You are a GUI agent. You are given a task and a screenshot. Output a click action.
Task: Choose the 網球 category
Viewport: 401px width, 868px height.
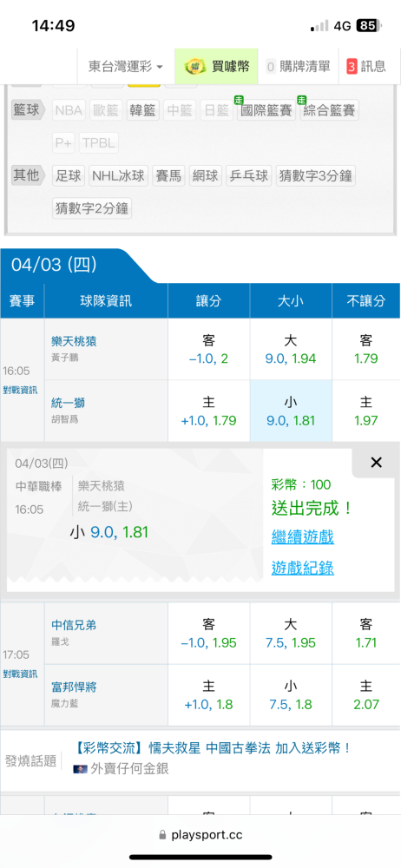pyautogui.click(x=206, y=176)
